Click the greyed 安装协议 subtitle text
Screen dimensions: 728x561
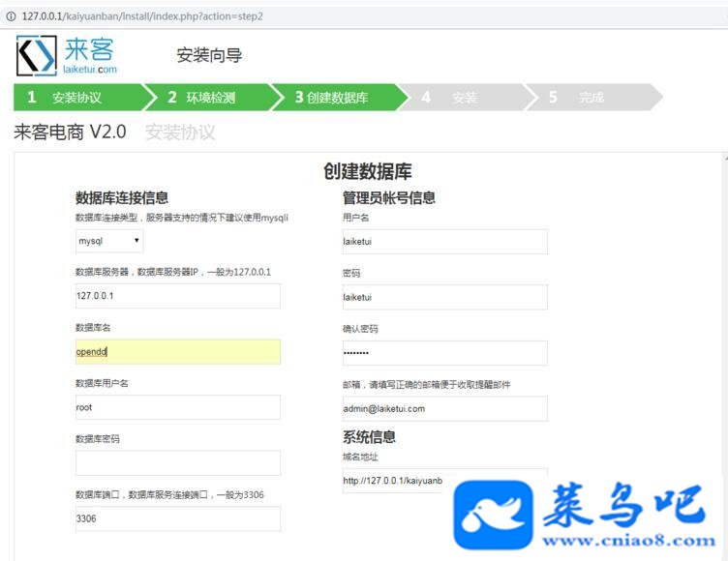click(180, 132)
